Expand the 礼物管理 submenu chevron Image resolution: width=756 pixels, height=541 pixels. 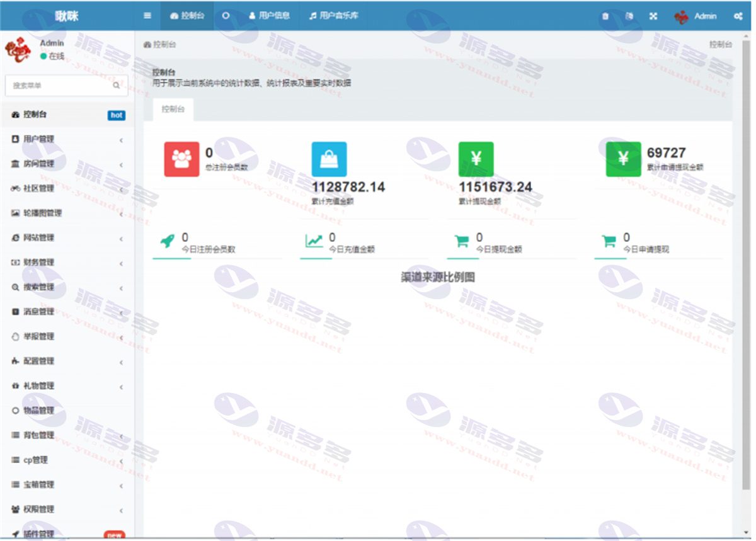tap(121, 387)
